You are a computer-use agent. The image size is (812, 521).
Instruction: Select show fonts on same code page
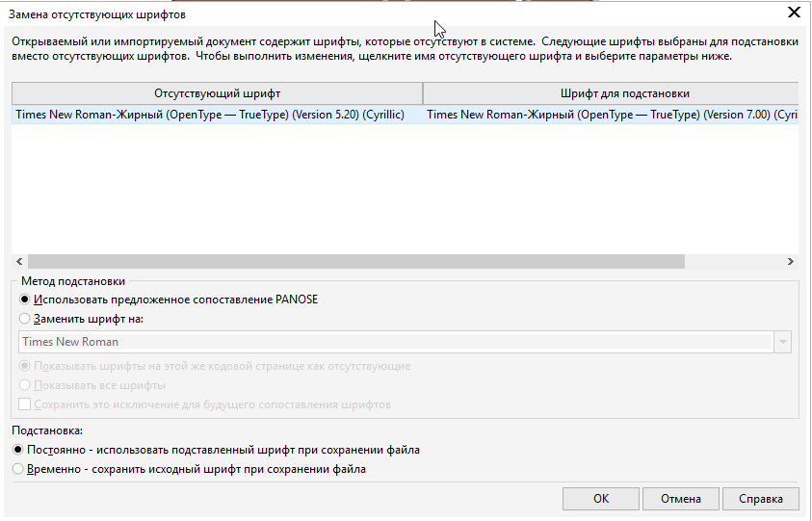pos(25,366)
